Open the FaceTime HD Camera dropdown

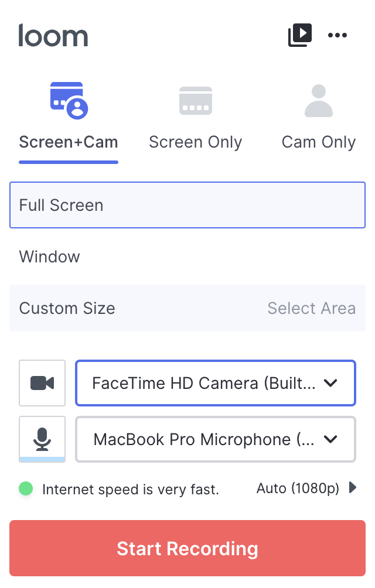215,383
